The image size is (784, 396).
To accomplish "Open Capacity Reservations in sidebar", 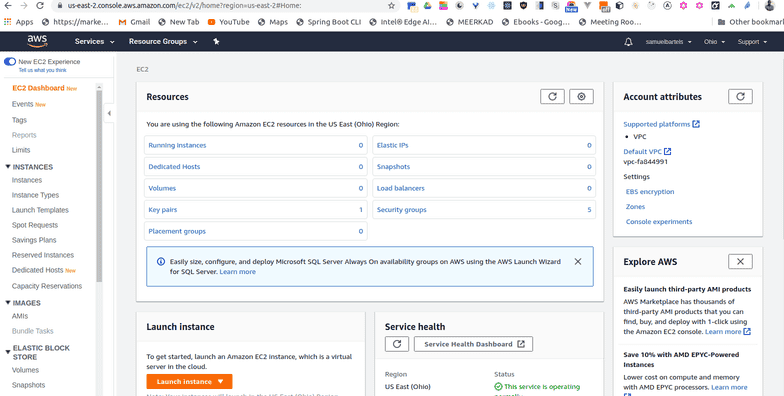I will tap(46, 286).
